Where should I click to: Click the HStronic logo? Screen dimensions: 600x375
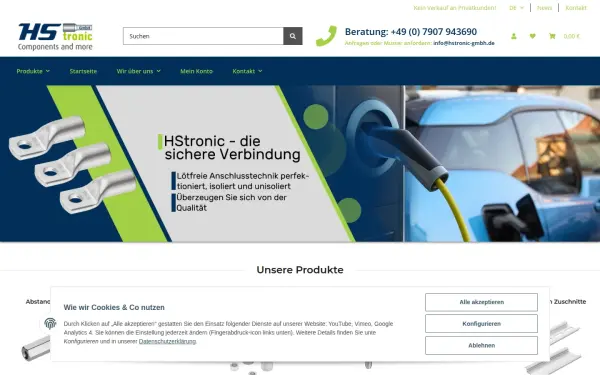[x=55, y=36]
